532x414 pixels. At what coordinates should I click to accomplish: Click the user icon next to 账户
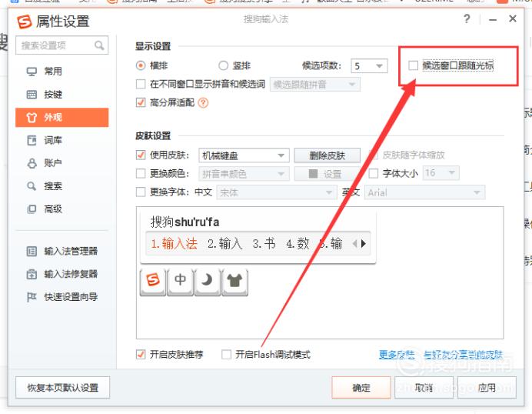32,163
